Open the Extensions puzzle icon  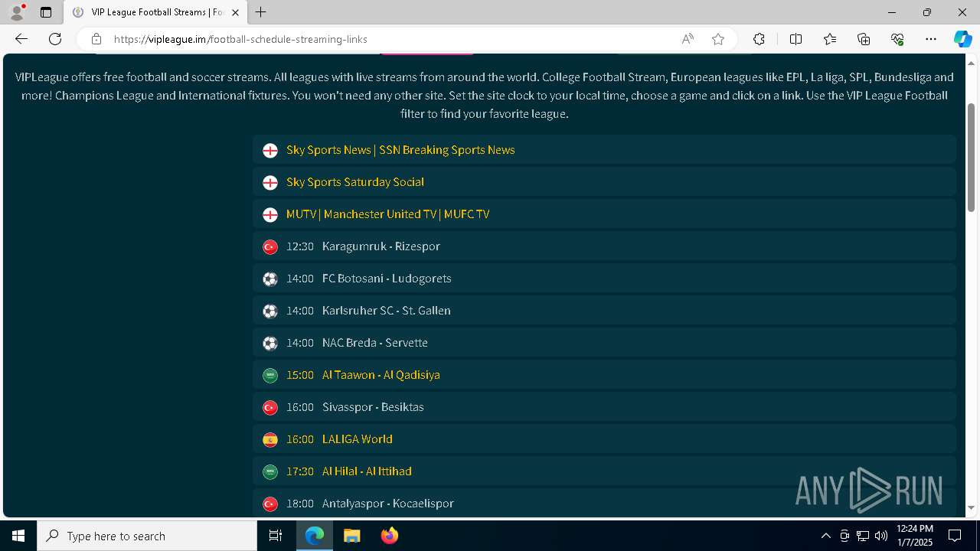[x=759, y=39]
